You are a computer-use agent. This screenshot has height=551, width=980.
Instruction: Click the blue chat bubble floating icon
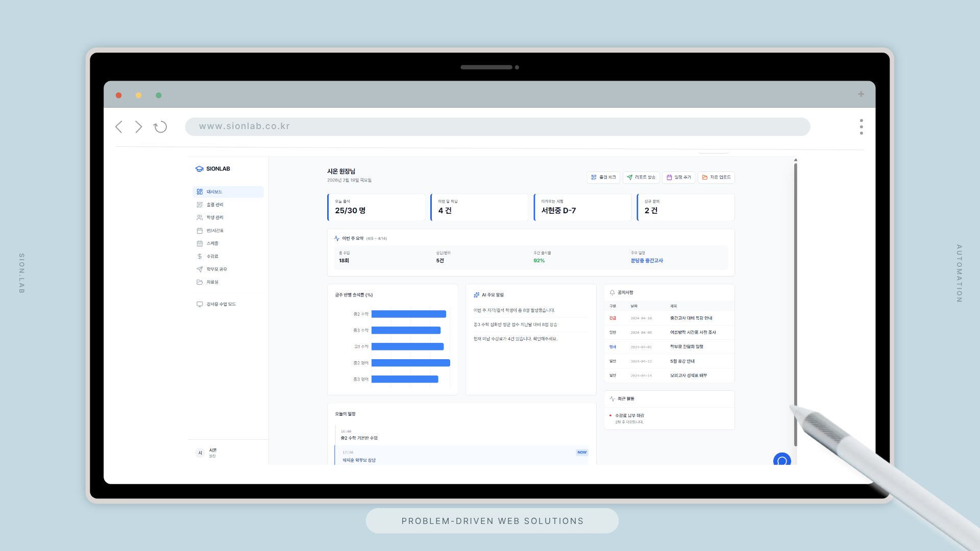tap(781, 460)
